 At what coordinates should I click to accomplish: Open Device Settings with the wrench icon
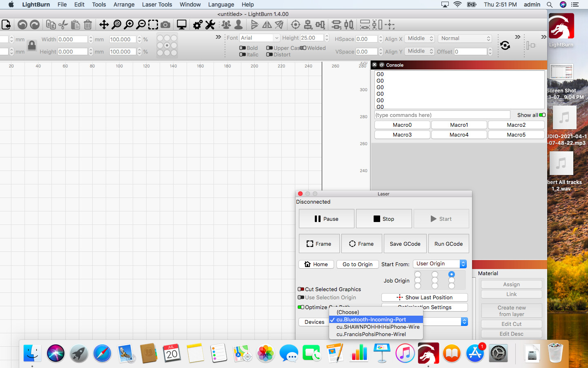tap(210, 25)
